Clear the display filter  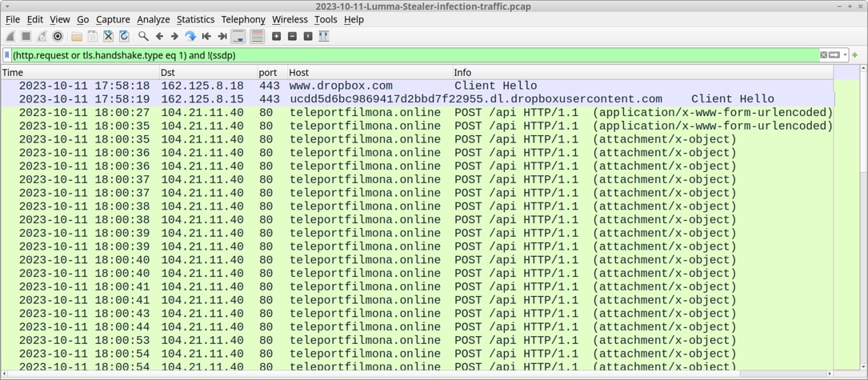[824, 55]
